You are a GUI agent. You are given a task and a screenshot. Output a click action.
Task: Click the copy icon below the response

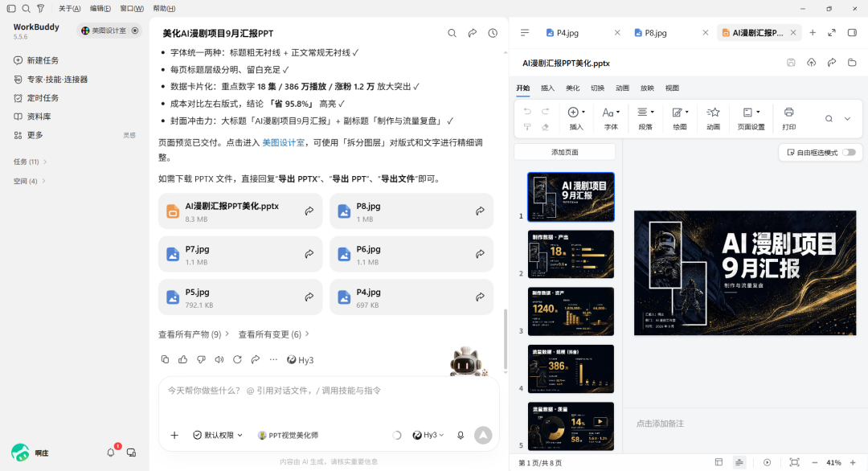pos(165,360)
